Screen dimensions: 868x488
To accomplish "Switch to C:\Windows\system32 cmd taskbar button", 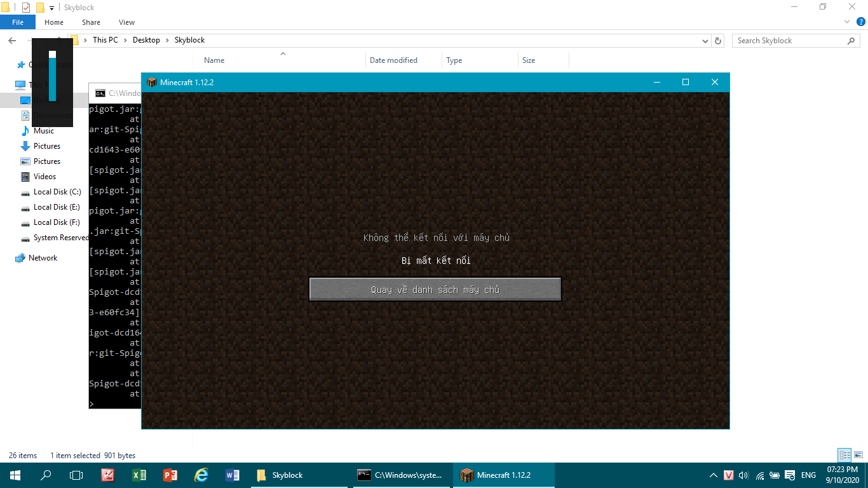I will [x=402, y=475].
